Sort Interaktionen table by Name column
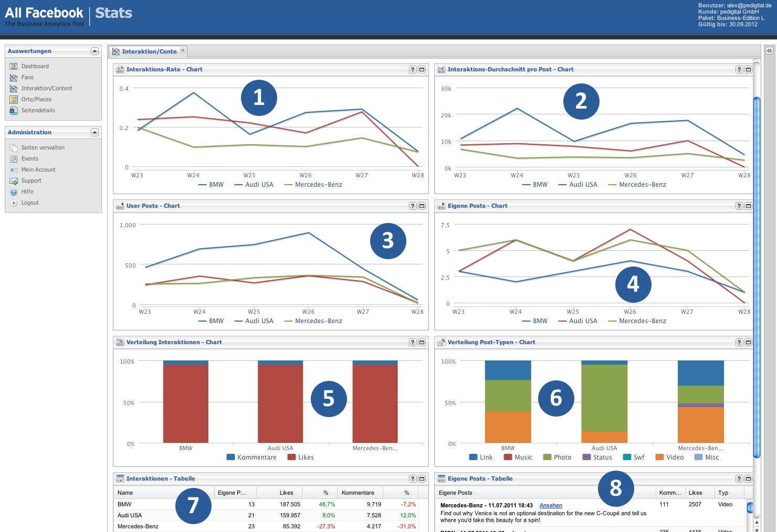This screenshot has height=532, width=777. tap(164, 493)
